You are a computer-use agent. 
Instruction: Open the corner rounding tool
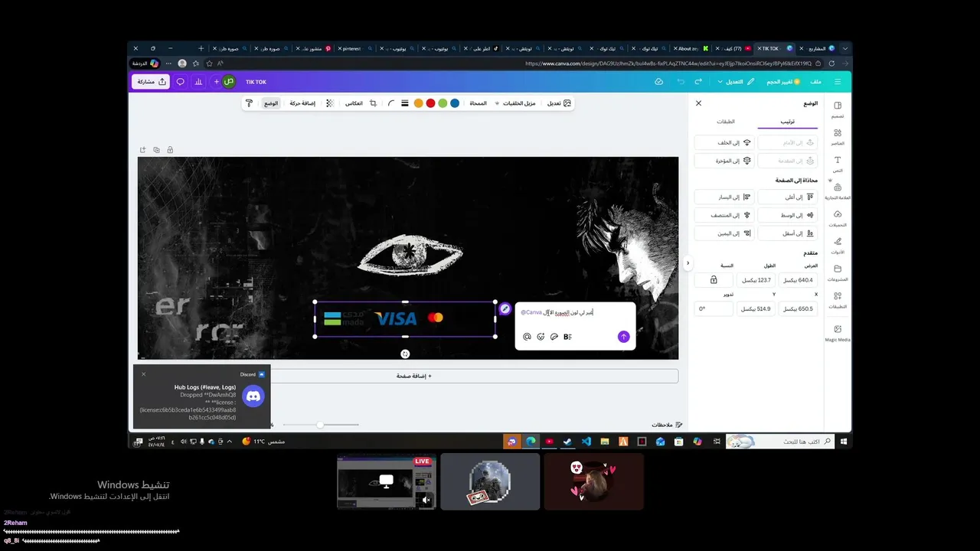[x=391, y=103]
